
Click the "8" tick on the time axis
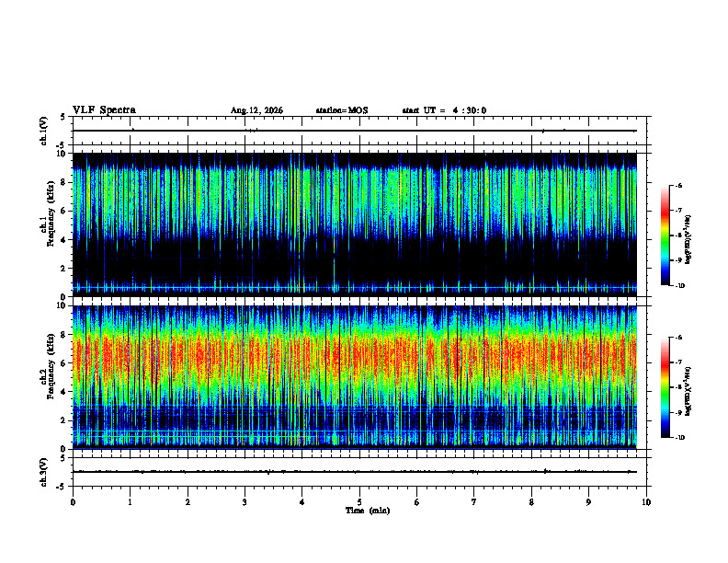tap(531, 502)
